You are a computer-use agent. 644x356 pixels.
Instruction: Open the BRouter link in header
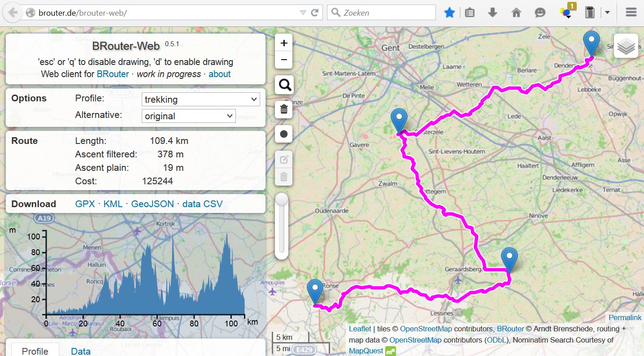(113, 74)
